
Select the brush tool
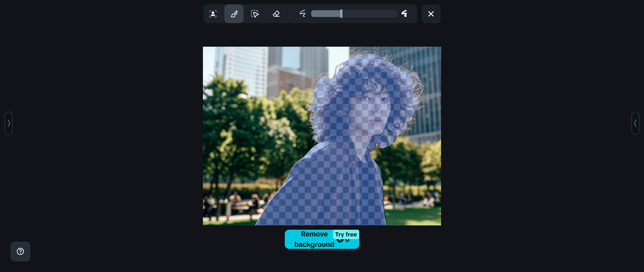pos(234,14)
